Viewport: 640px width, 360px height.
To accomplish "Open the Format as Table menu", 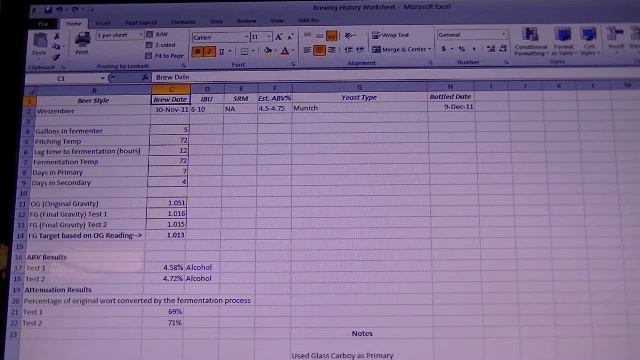I will tap(563, 41).
